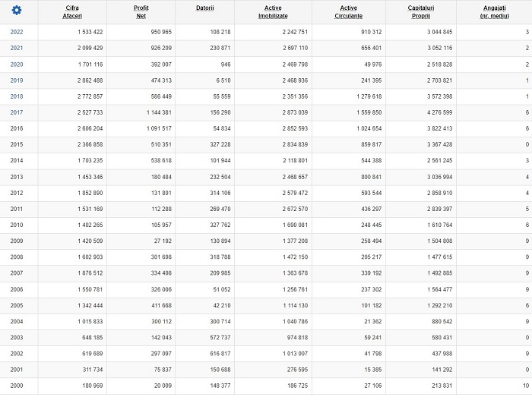This screenshot has height=397, width=532.
Task: Open the gear settings icon
Action: (x=16, y=11)
